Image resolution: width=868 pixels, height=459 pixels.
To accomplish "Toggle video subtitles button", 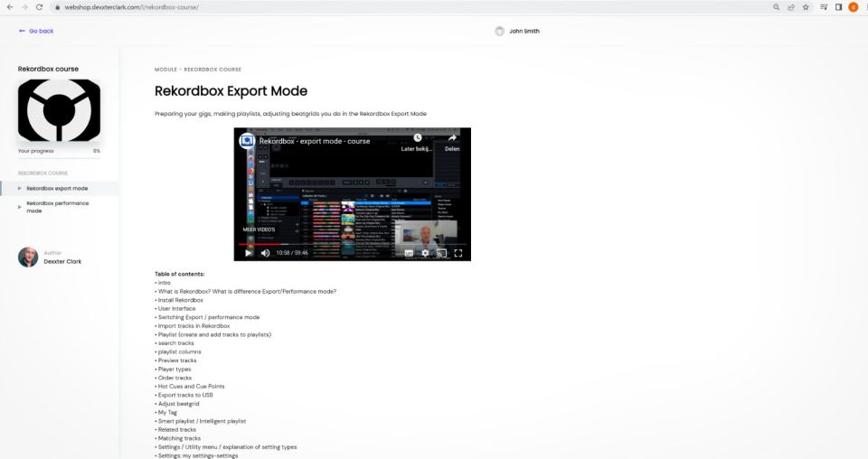I will pyautogui.click(x=409, y=253).
